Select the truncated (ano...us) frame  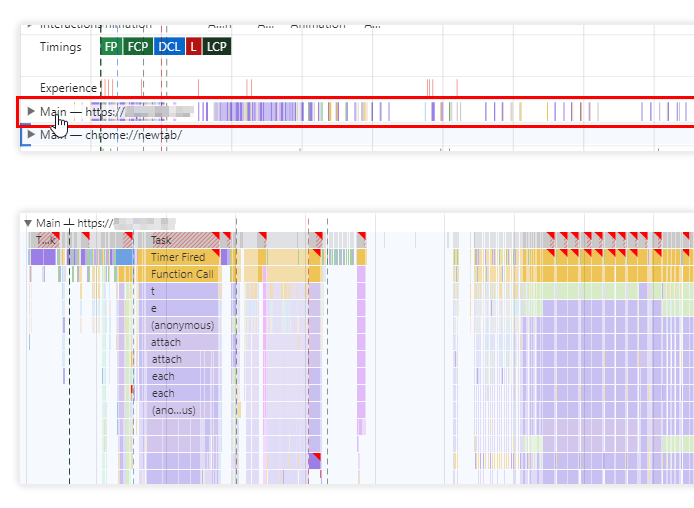pyautogui.click(x=178, y=410)
